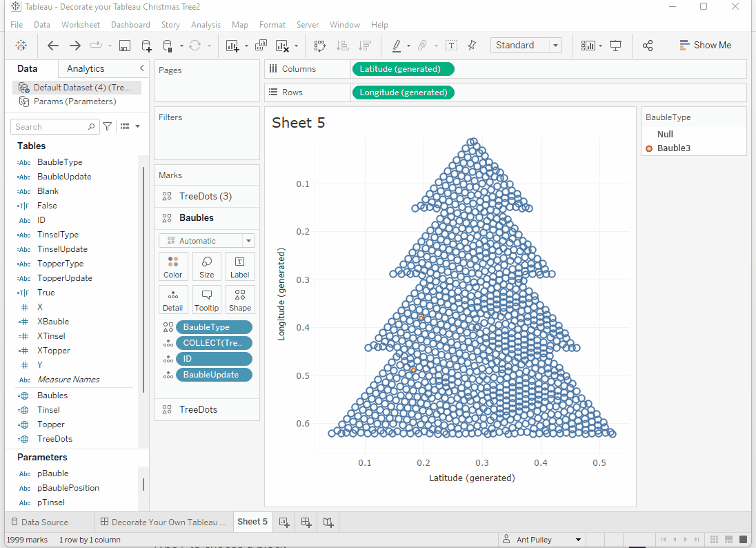The height and width of the screenshot is (548, 756).
Task: Click the Add New Data Source icon
Action: [x=146, y=46]
